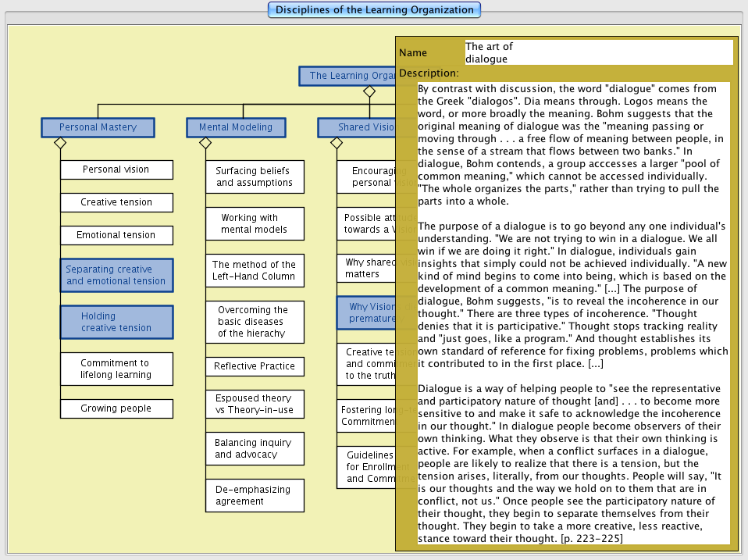Select the Mental Modeling node
The width and height of the screenshot is (748, 560).
tap(236, 127)
